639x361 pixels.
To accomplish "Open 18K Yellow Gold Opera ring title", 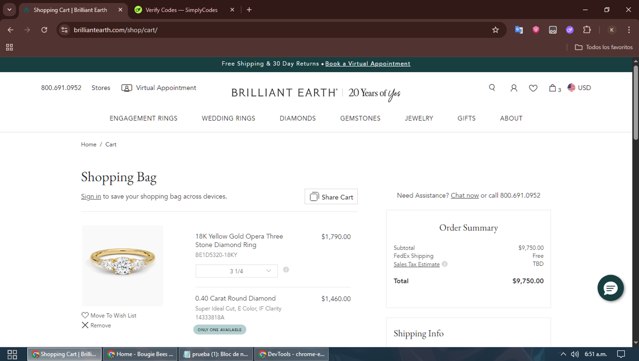I will pos(239,240).
